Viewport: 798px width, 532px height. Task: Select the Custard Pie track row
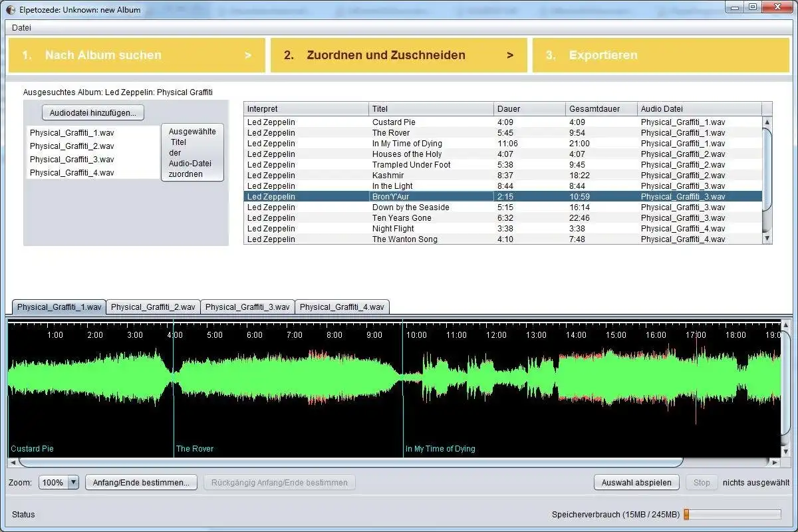[503, 122]
